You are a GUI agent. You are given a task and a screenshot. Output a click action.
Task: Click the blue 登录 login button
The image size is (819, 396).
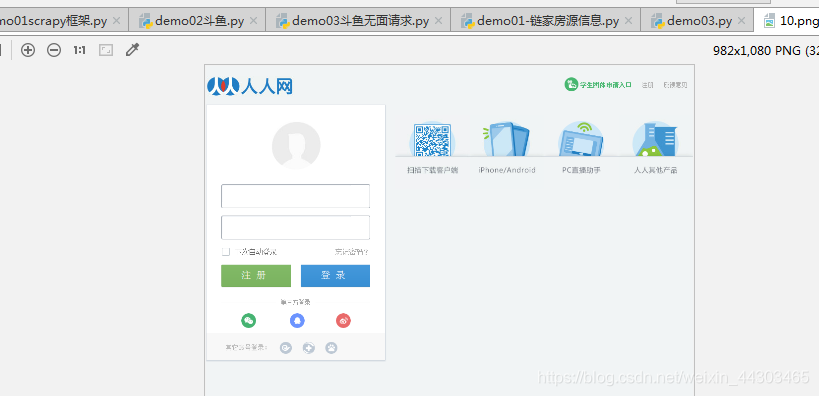(335, 276)
